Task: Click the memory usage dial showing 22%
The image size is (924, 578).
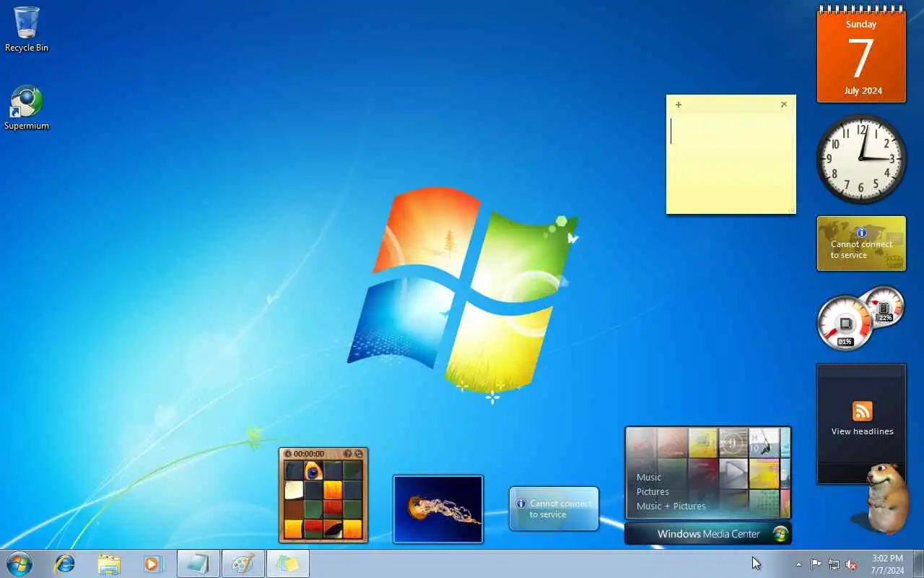Action: pyautogui.click(x=884, y=306)
